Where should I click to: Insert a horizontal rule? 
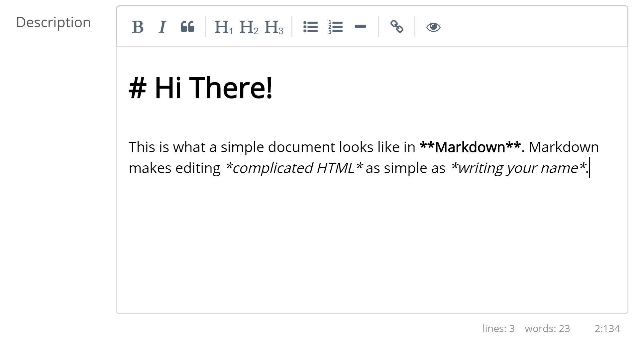pyautogui.click(x=360, y=27)
